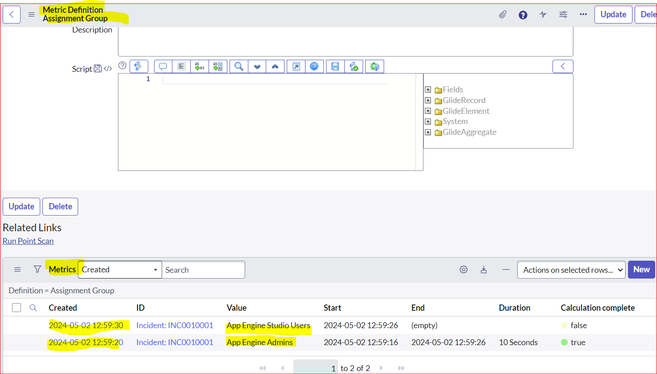Sort by the Value column header
The image size is (657, 374).
[236, 308]
